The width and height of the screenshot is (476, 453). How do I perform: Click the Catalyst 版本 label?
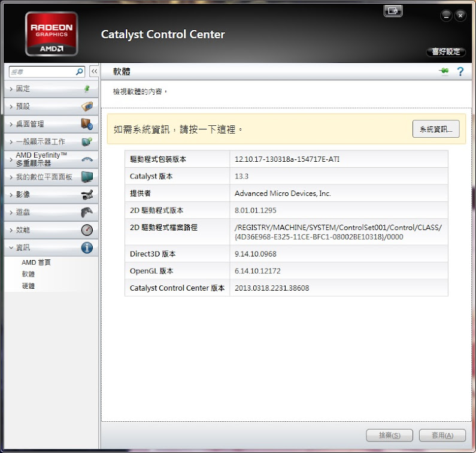tap(151, 176)
